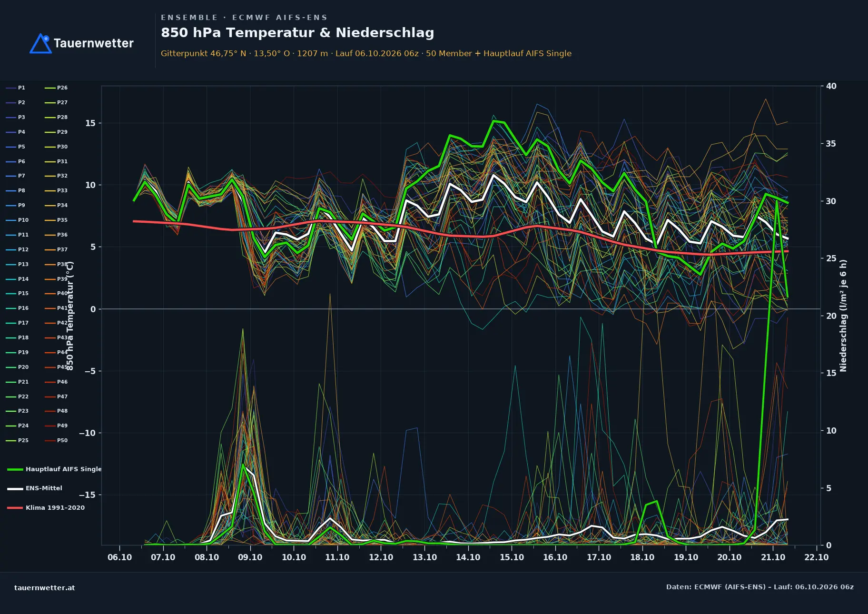The height and width of the screenshot is (614, 868).
Task: Click legend entry P50
Action: [56, 441]
